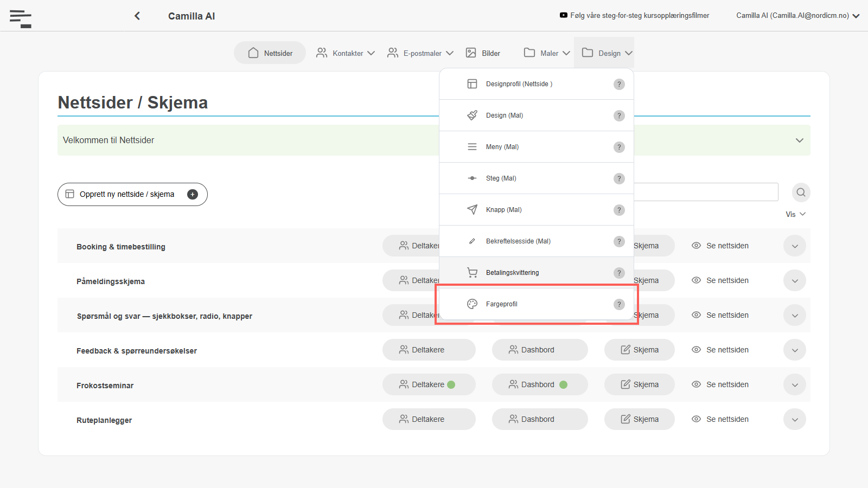Viewport: 868px width, 488px height.
Task: Click the plus icon on Opprett ny nettside
Action: tap(193, 194)
